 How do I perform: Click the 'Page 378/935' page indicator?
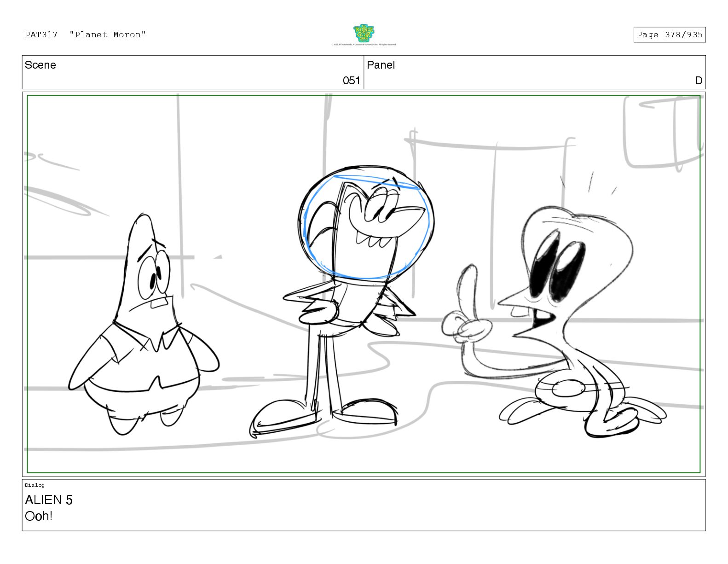(670, 35)
